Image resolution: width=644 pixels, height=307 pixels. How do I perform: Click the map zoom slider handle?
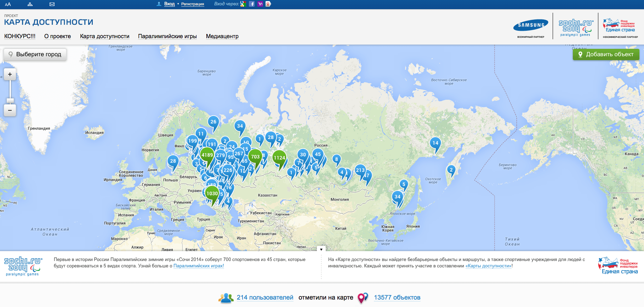point(10,100)
